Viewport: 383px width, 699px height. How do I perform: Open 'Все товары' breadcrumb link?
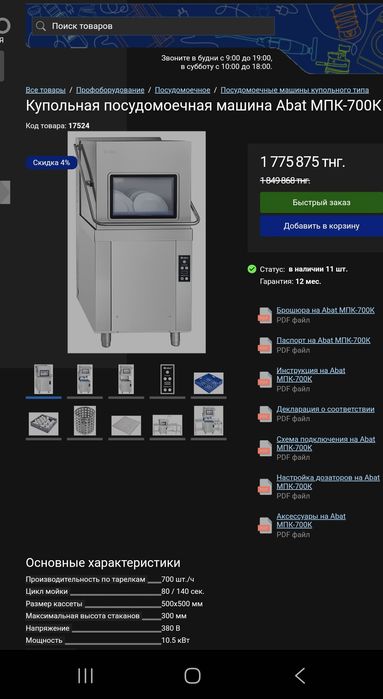(45, 90)
